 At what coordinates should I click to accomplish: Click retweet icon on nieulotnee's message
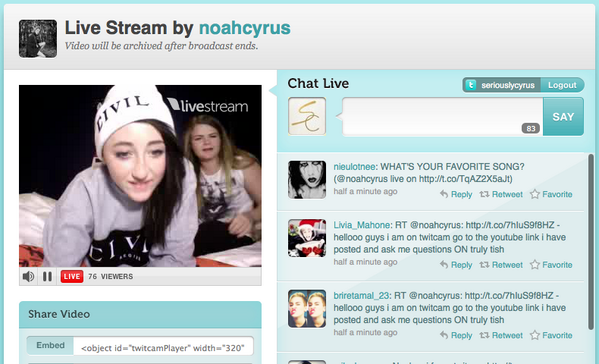(484, 194)
